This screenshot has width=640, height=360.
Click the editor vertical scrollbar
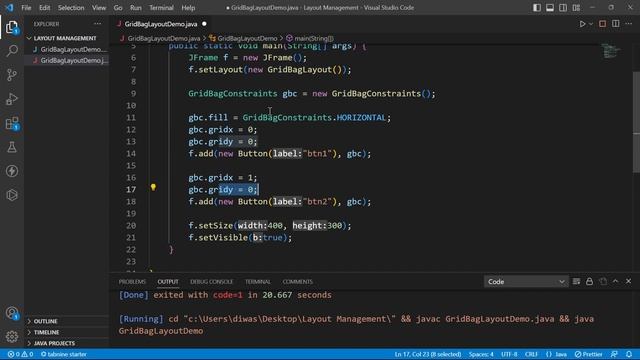(x=636, y=122)
